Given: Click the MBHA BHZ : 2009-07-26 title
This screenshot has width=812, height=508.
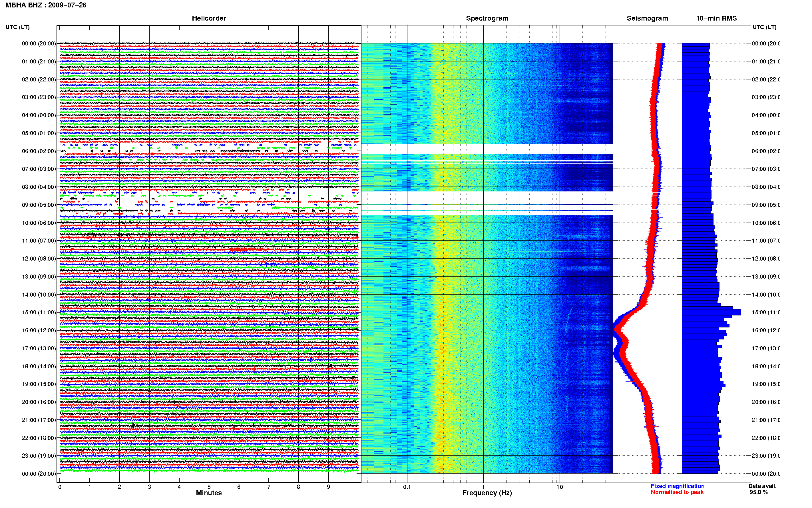Looking at the screenshot, I should pos(46,5).
